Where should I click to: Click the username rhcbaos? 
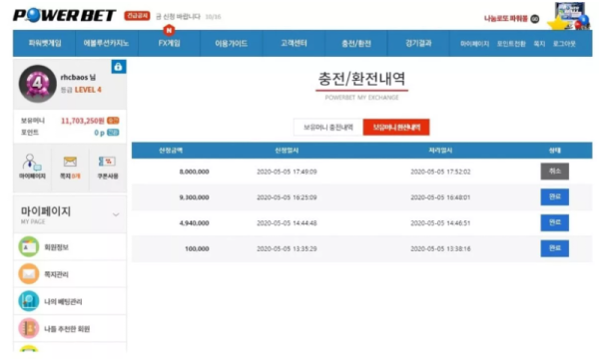click(x=74, y=78)
